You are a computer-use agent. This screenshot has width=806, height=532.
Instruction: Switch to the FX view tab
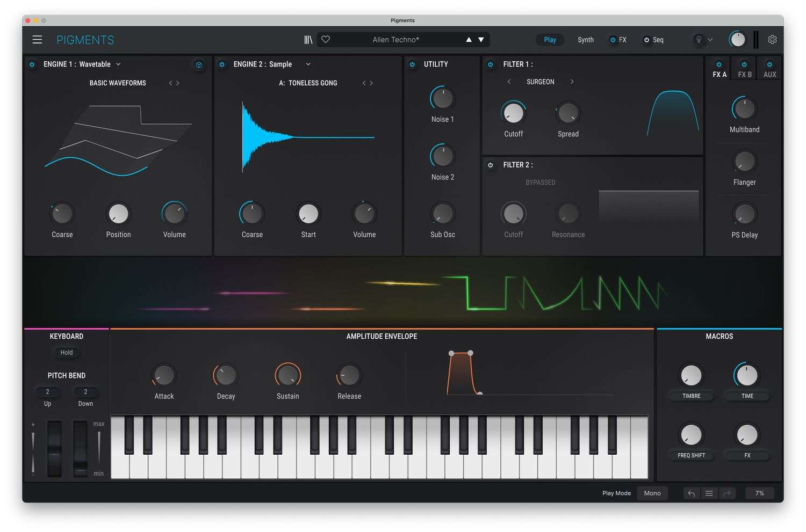pos(622,40)
